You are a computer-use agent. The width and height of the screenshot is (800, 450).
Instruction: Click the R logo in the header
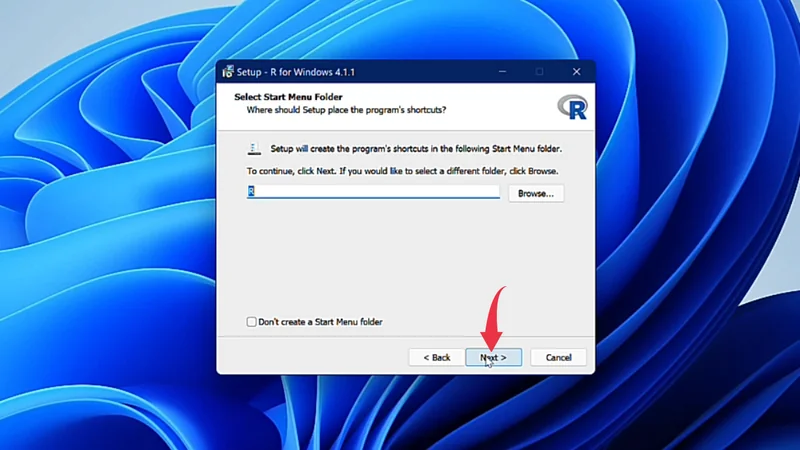click(x=572, y=108)
